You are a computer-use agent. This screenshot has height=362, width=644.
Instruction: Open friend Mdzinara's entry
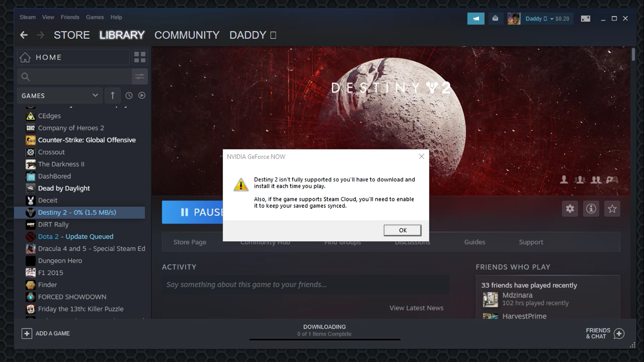click(548, 299)
